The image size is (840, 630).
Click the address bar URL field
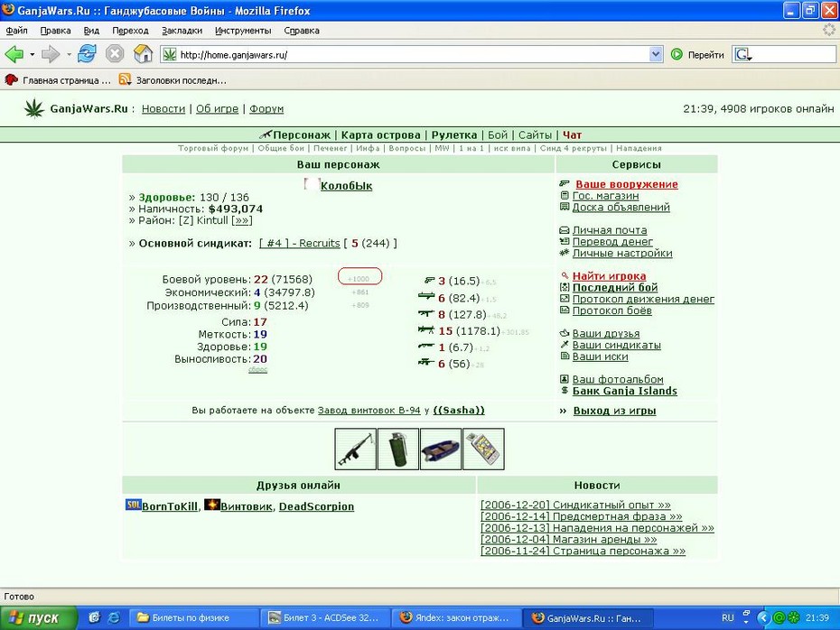coord(414,54)
